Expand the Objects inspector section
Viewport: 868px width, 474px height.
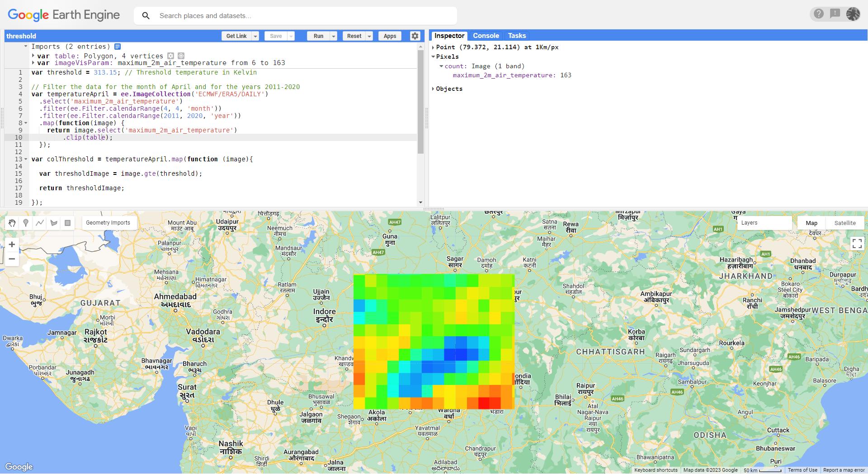coord(433,89)
